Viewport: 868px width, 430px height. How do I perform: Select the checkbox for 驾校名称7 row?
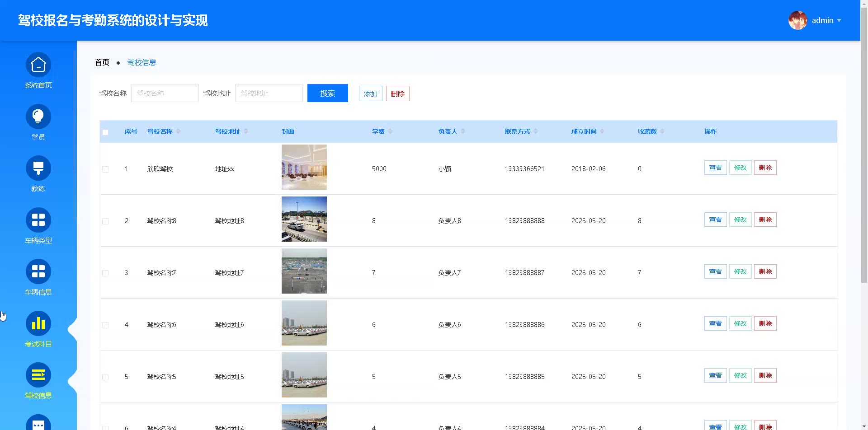(x=105, y=273)
